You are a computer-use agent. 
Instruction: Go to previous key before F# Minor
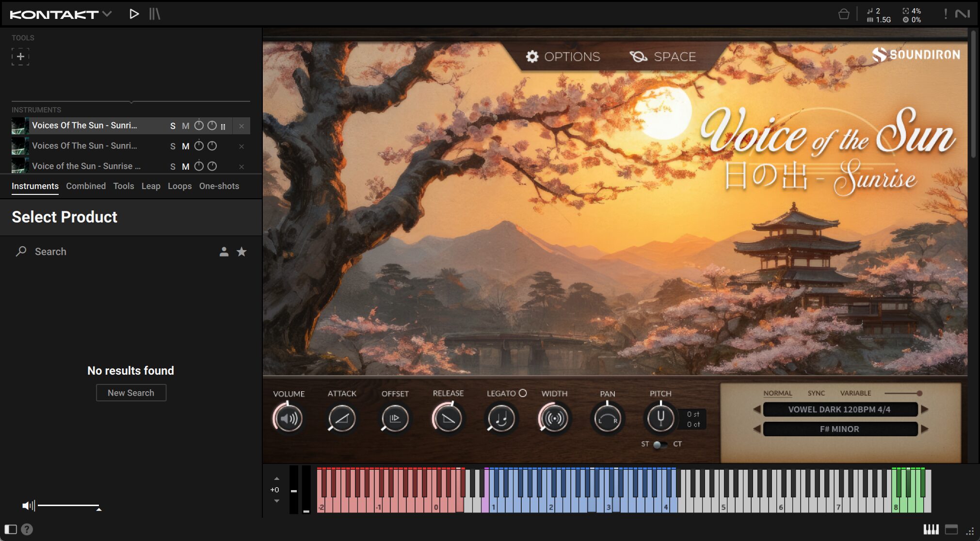756,429
